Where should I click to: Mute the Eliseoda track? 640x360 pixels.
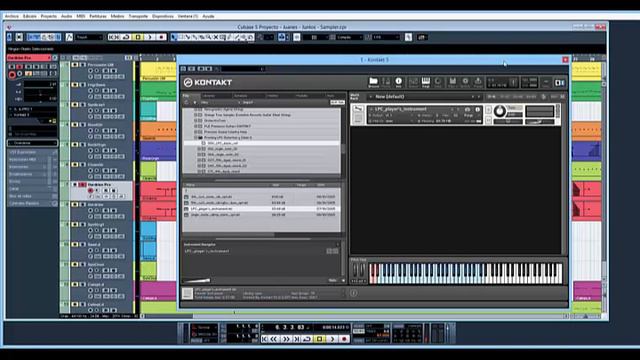click(x=76, y=164)
